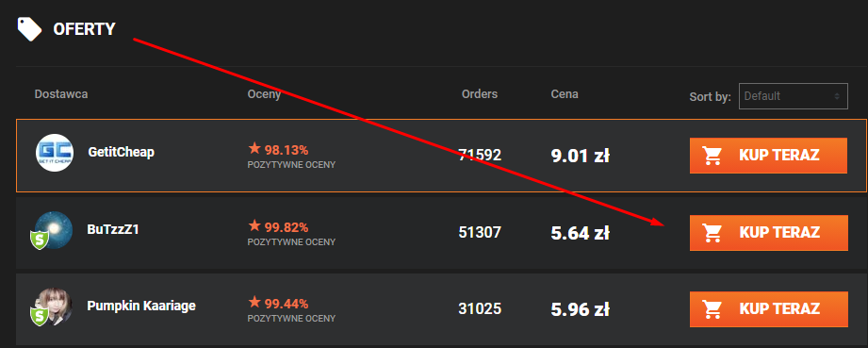This screenshot has width=868, height=348.
Task: Buy the 9.01 zł GetitCheap offer
Action: point(768,156)
